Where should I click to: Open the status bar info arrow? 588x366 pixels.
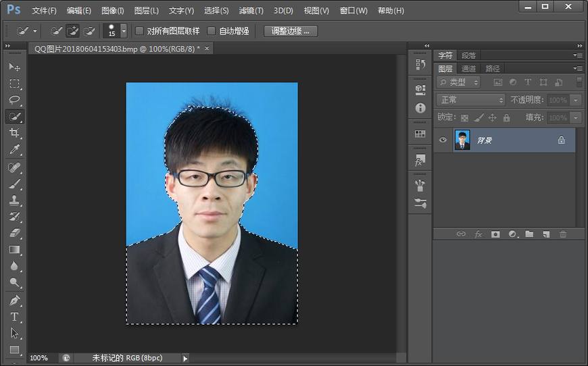click(185, 358)
